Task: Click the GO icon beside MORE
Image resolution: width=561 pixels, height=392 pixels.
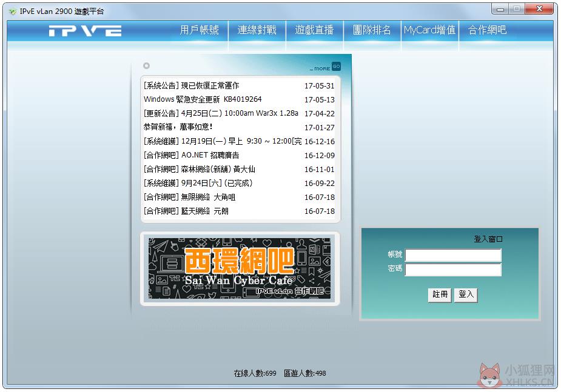Action: (x=336, y=67)
